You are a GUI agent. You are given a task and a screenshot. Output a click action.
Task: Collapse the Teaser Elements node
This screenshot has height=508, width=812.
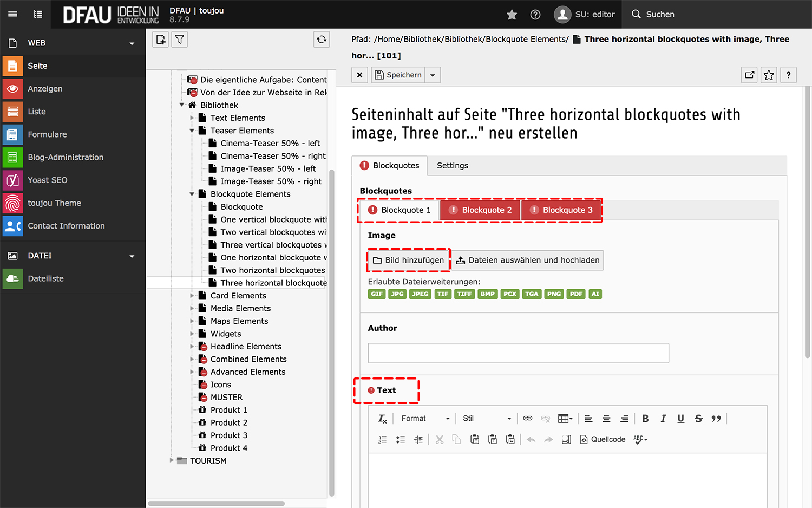(192, 131)
